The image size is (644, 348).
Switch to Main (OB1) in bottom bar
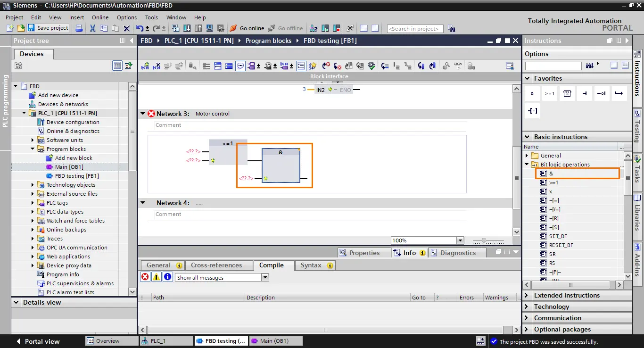point(275,341)
